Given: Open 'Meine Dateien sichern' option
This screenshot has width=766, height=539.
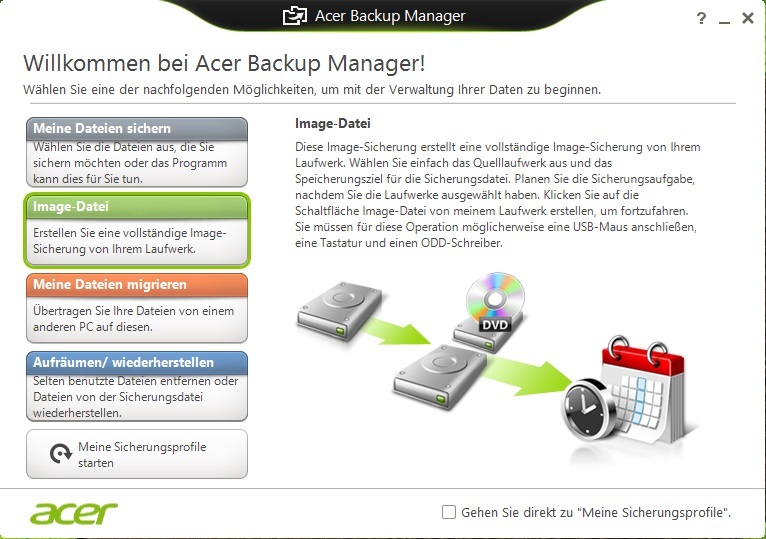Looking at the screenshot, I should click(x=137, y=152).
